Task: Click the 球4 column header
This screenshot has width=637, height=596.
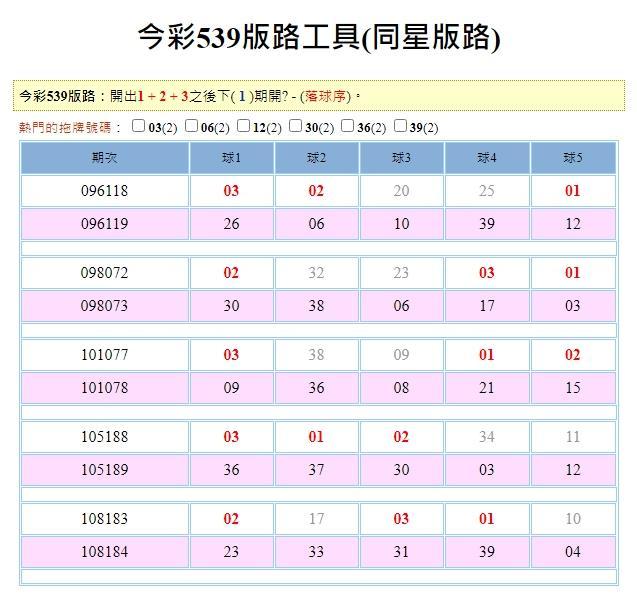Action: point(487,158)
